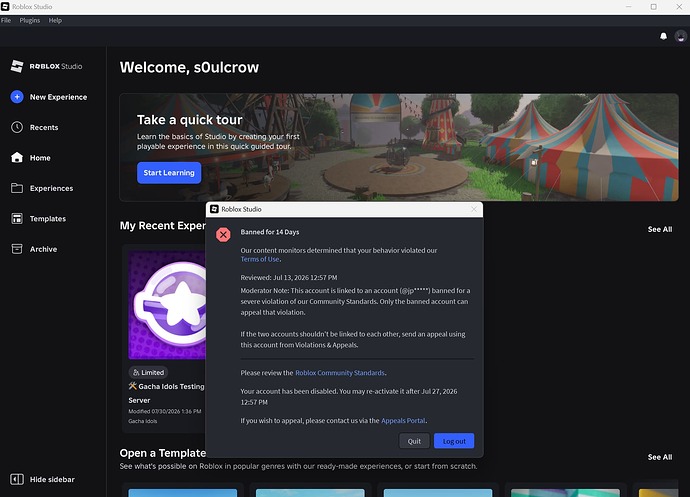
Task: Click the Hide sidebar panel icon
Action: [17, 479]
